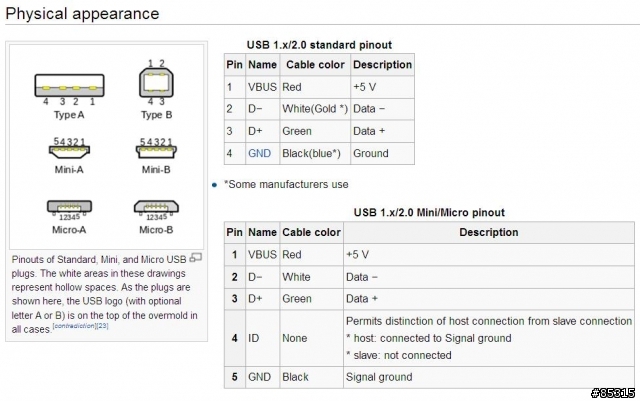Screen dimensions: 640x401
Task: Follow the citation 23 reference link
Action: (103, 326)
